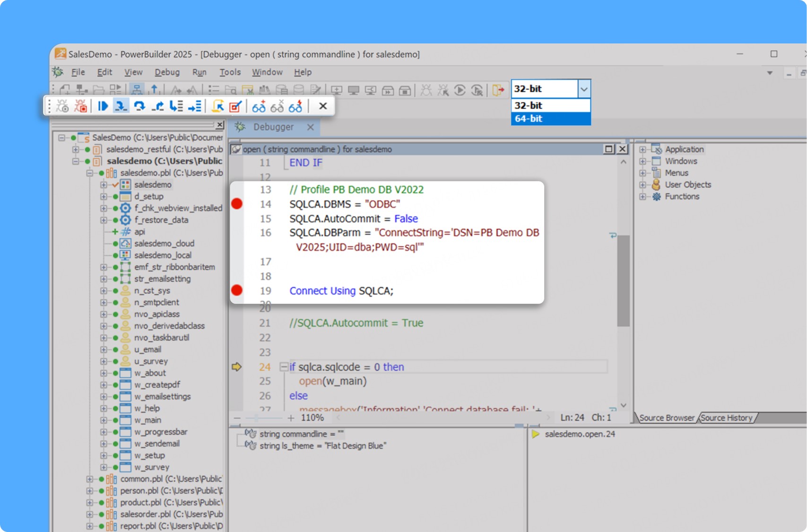The width and height of the screenshot is (807, 532).
Task: Click the Run play icon in main toolbar
Action: pos(460,89)
